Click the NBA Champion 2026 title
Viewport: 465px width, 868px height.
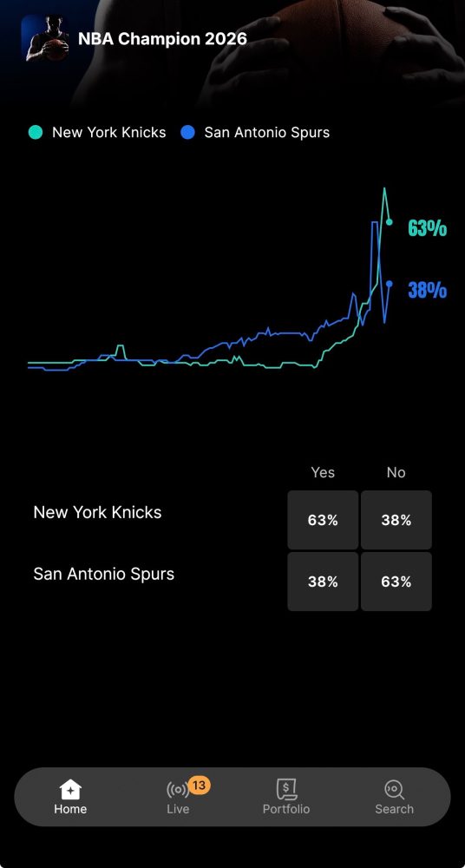click(162, 39)
